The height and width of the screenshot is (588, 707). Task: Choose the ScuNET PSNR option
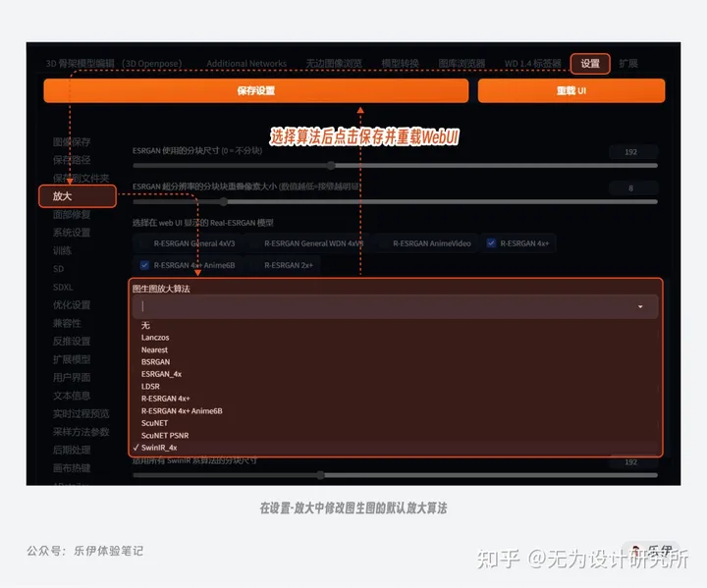point(165,435)
